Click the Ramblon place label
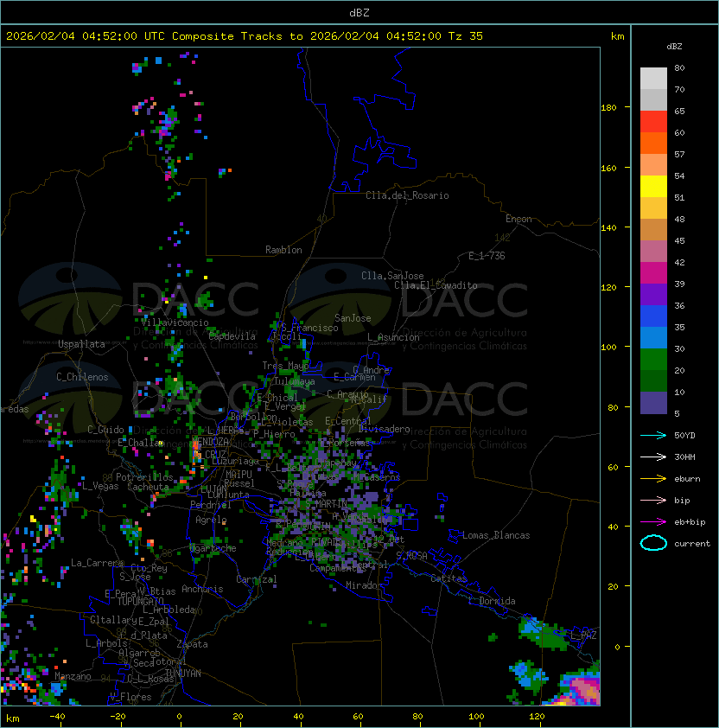The image size is (719, 728). click(x=283, y=250)
